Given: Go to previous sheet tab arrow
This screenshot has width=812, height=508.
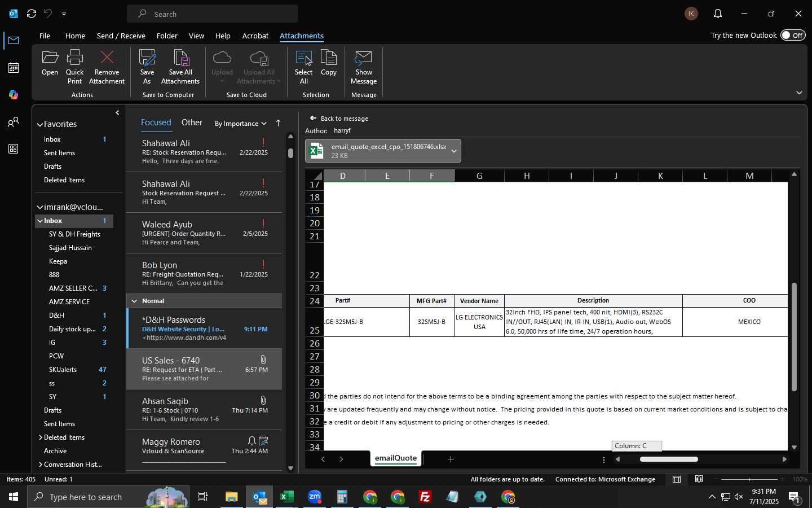Looking at the screenshot, I should pyautogui.click(x=323, y=459).
